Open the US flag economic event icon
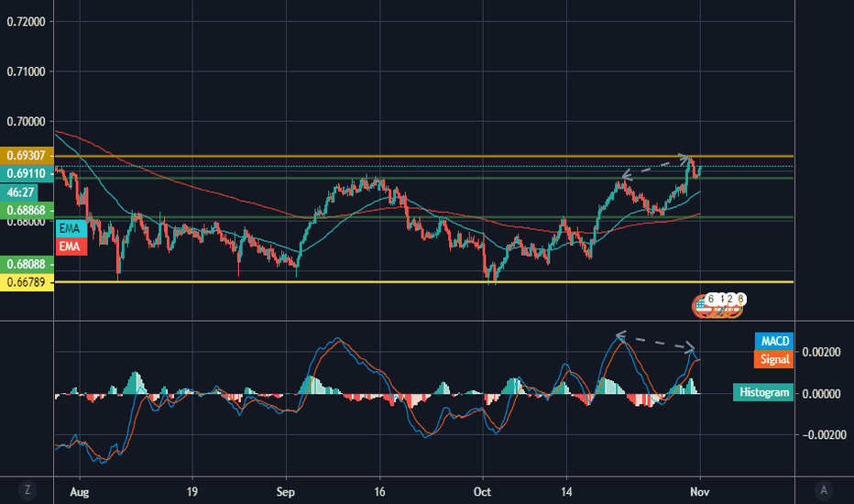Viewport: 854px width, 504px height. (703, 307)
